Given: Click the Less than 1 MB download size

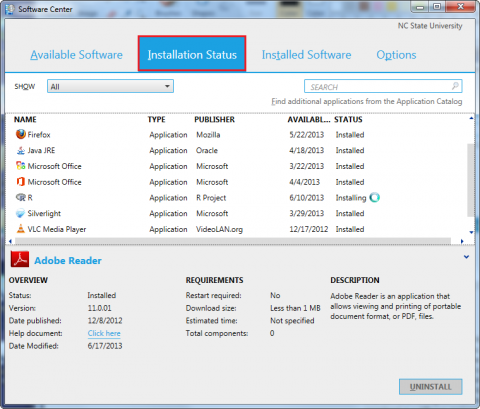Looking at the screenshot, I should coord(295,308).
